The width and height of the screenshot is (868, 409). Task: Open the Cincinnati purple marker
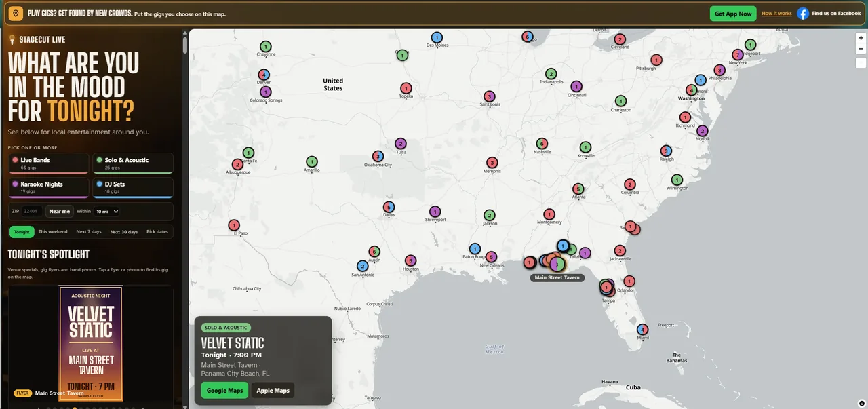576,87
